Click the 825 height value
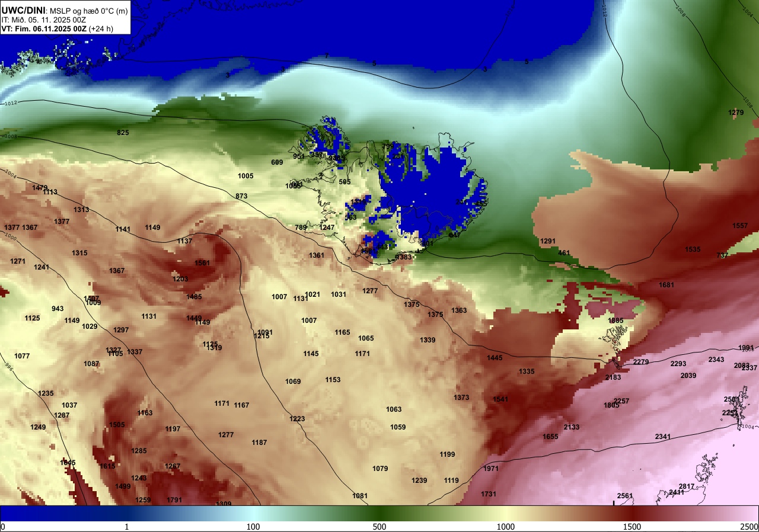Screen dimensions: 759x532 pos(123,133)
